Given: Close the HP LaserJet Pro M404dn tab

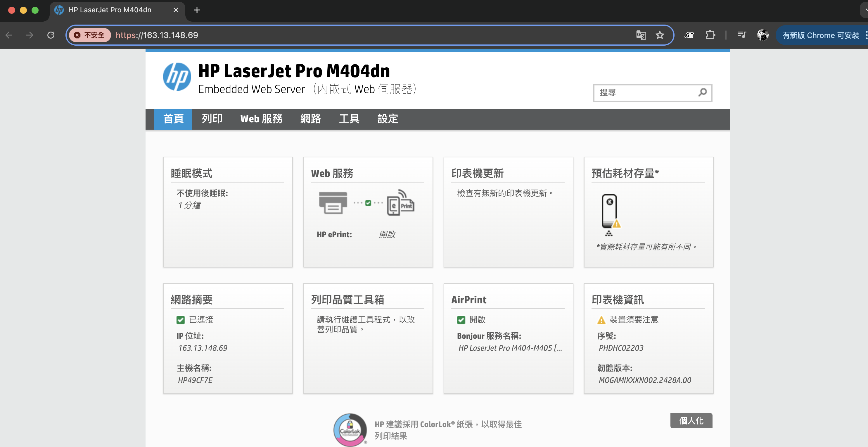Looking at the screenshot, I should coord(176,10).
